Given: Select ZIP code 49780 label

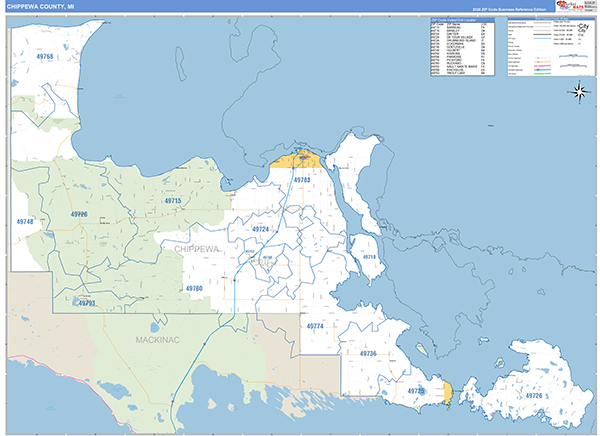Looking at the screenshot, I should 194,288.
